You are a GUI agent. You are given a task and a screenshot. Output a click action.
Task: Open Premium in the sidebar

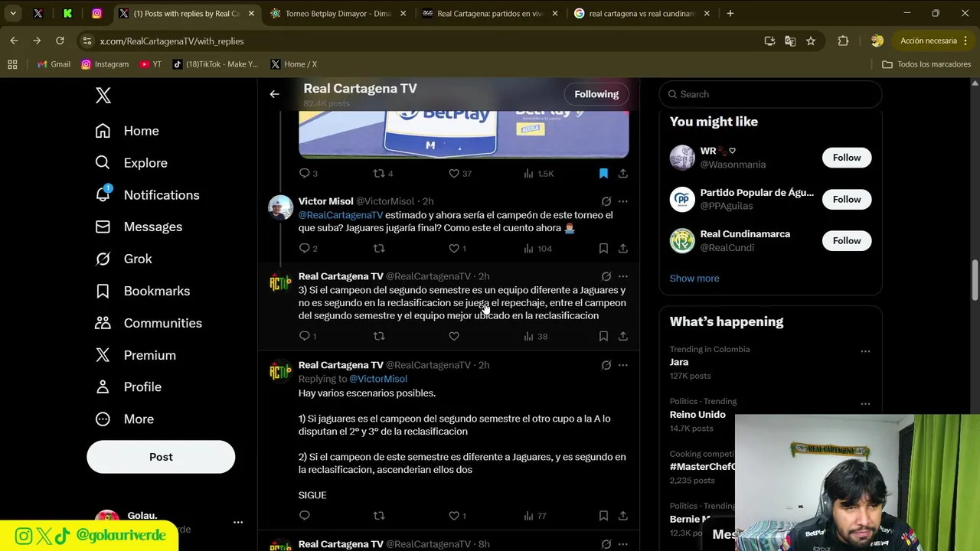point(136,356)
